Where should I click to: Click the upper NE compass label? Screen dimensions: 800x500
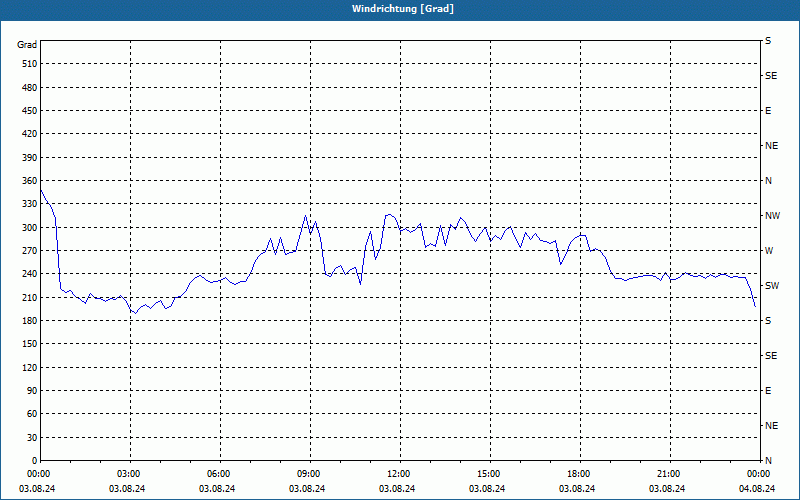click(x=771, y=146)
